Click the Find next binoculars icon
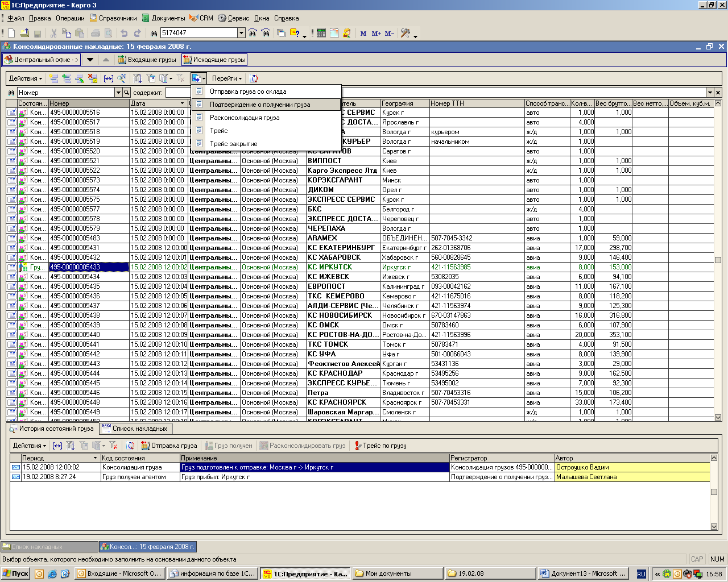 coord(253,33)
